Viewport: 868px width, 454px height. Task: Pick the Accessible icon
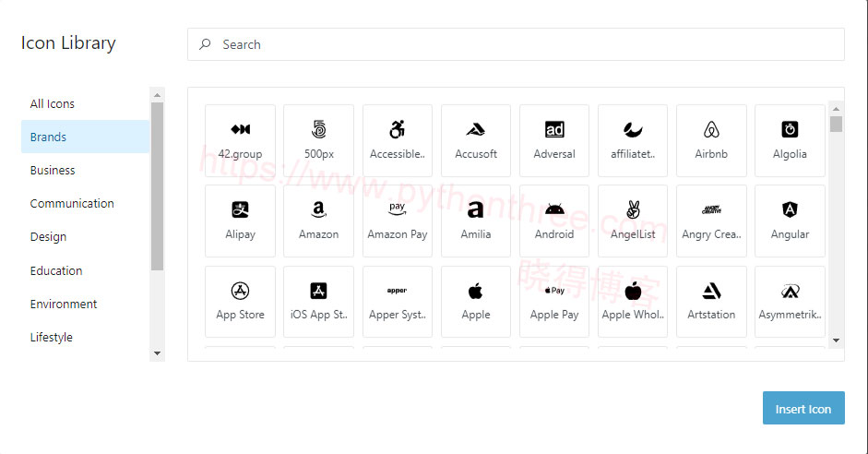click(x=397, y=140)
